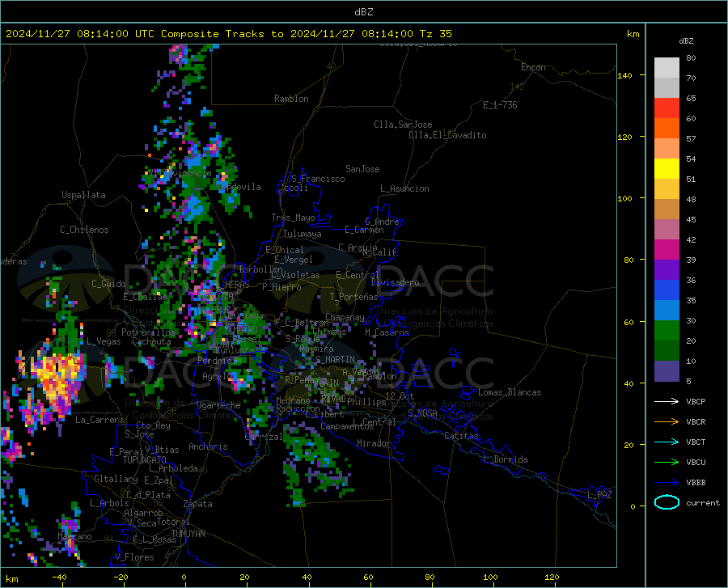Click the TUPUNGATO place label

[x=145, y=460]
